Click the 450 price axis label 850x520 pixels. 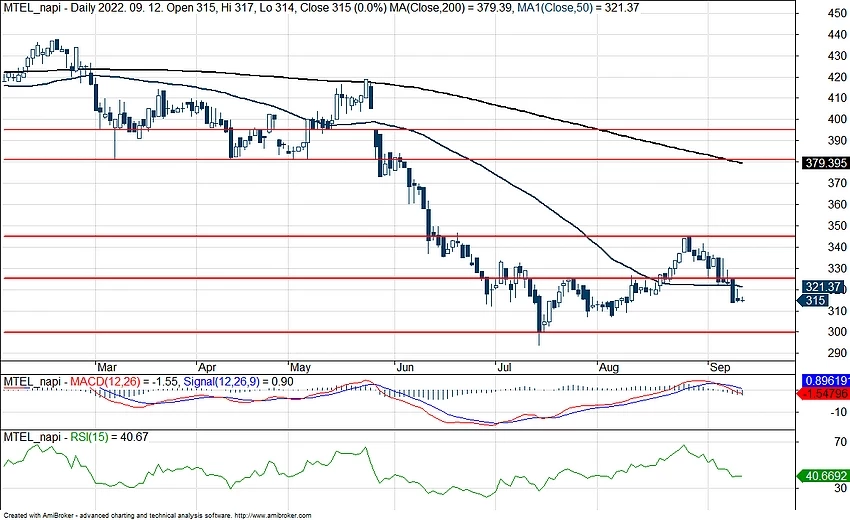tap(837, 14)
